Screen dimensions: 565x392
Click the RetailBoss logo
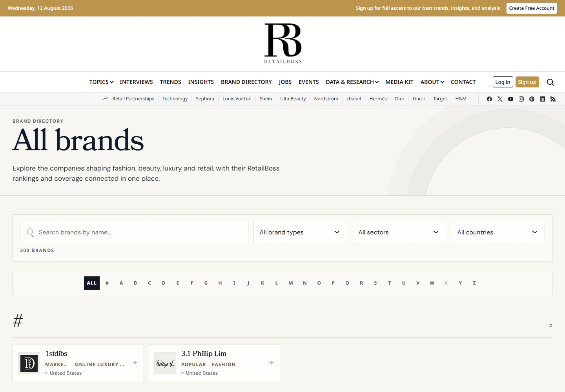(x=283, y=43)
